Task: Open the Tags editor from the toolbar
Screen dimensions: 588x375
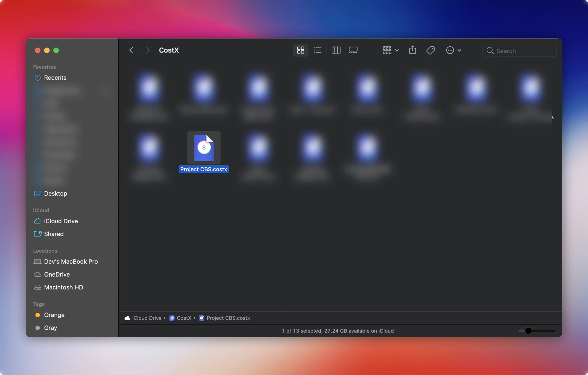Action: coord(430,50)
